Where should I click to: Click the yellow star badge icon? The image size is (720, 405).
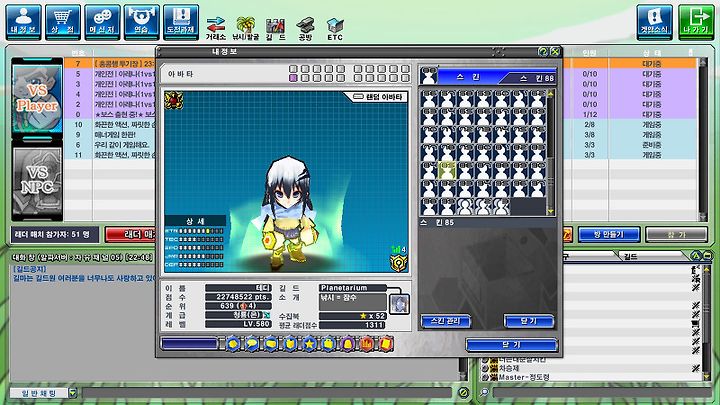pyautogui.click(x=309, y=343)
